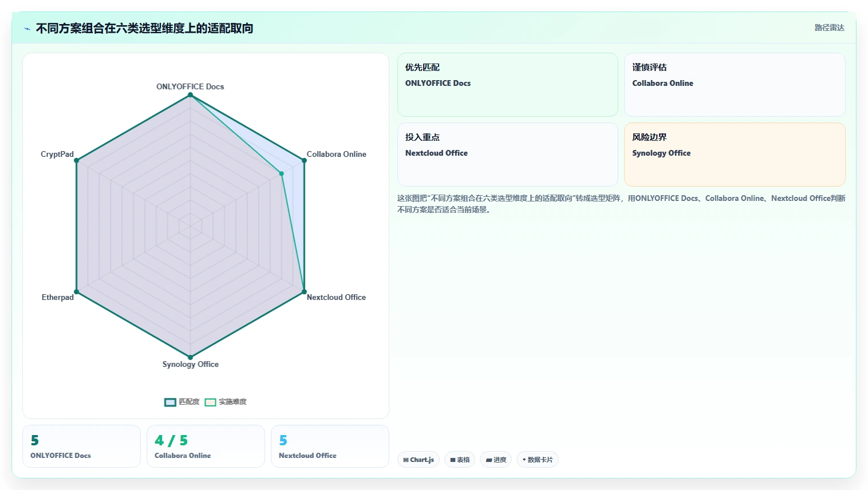Click the radar data point at Etherpad vertex
Screen dimensions: 868x490
[x=76, y=292]
